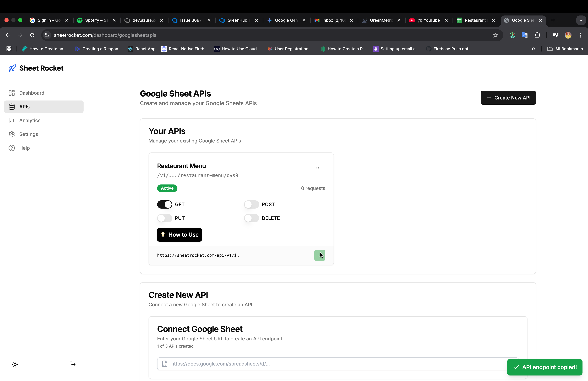The image size is (588, 381).
Task: Open the media control toolbar icon
Action: pyautogui.click(x=555, y=35)
